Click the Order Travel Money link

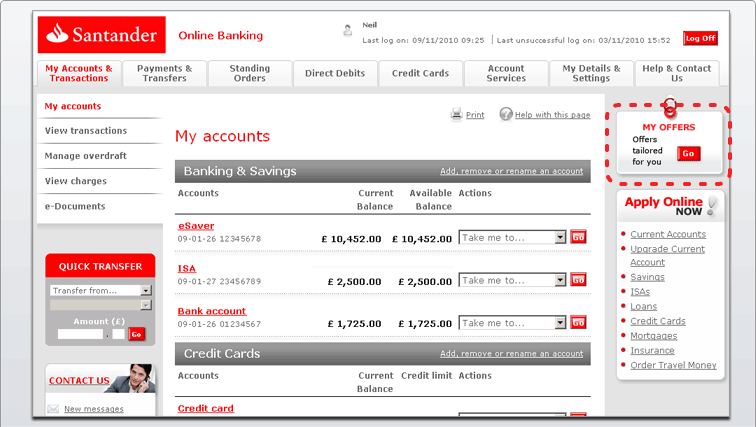coord(673,365)
